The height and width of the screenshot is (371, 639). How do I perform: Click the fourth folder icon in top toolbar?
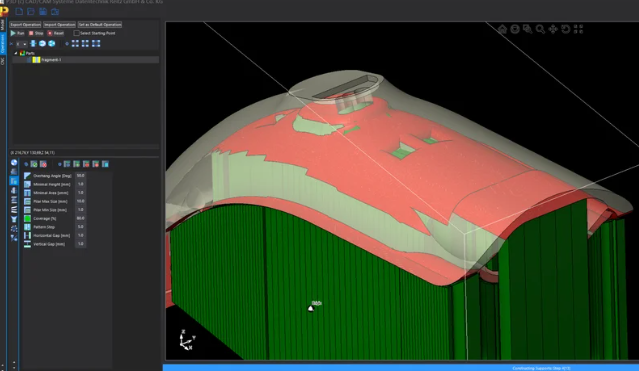(55, 11)
